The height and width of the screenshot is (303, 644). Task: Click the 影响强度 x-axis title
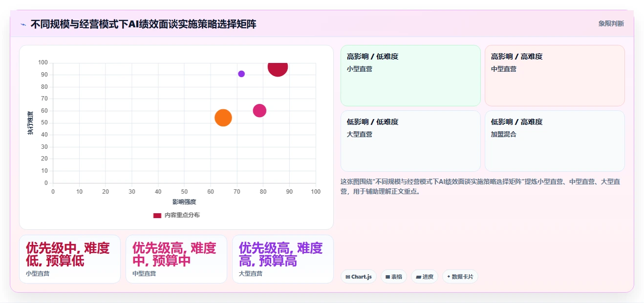click(x=184, y=202)
